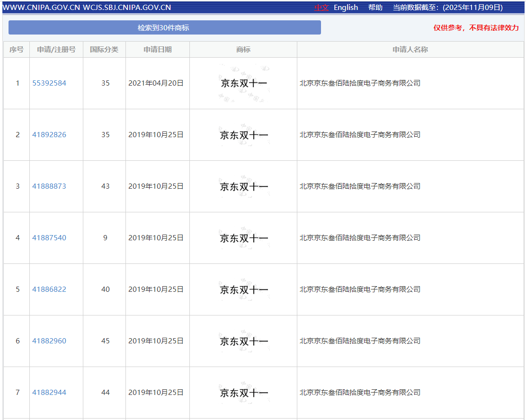Screen dimensions: 526x420
Task: Switch language to English
Action: (x=346, y=8)
